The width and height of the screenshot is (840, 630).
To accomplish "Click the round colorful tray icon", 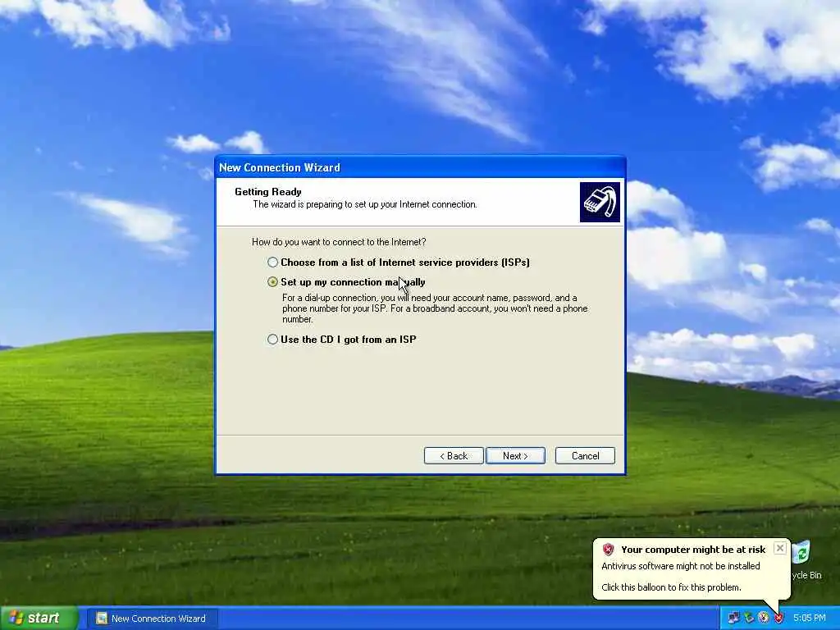I will tap(764, 619).
